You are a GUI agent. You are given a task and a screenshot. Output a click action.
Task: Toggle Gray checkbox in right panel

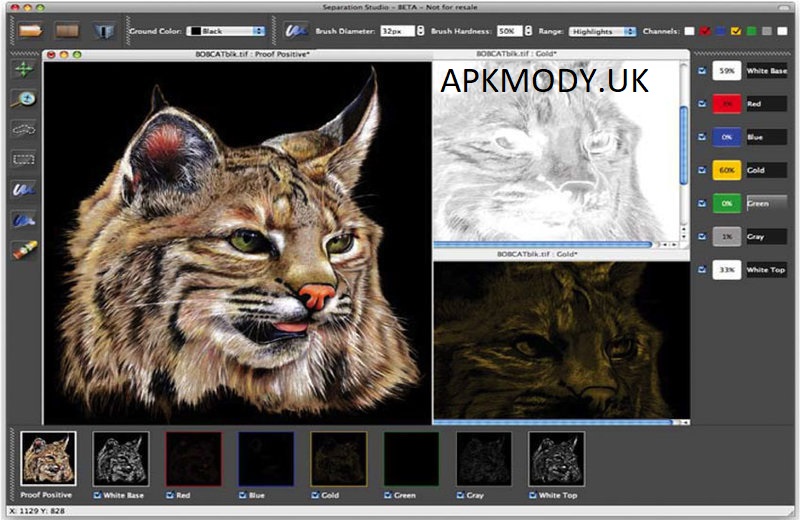click(x=702, y=236)
